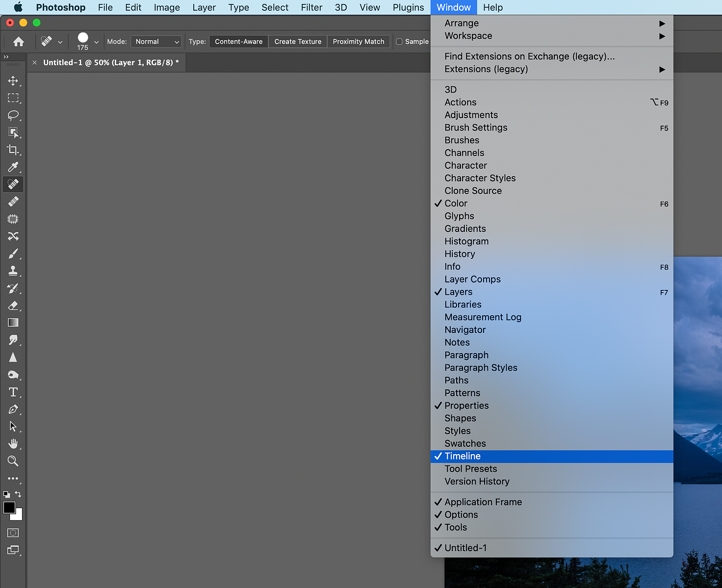Select the Horizontal Type tool
The height and width of the screenshot is (588, 722).
(x=13, y=392)
